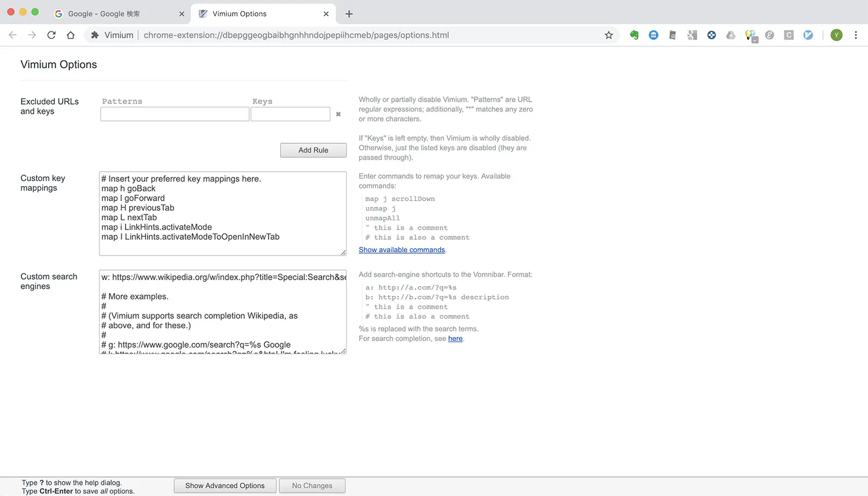
Task: Go back to the previous page
Action: click(13, 35)
